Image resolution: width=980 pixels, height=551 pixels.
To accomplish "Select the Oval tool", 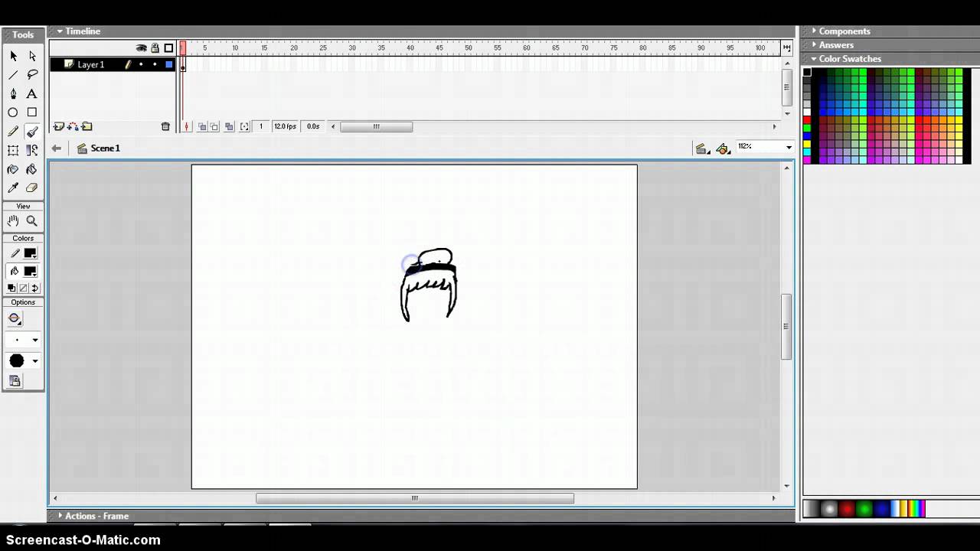I will point(13,112).
